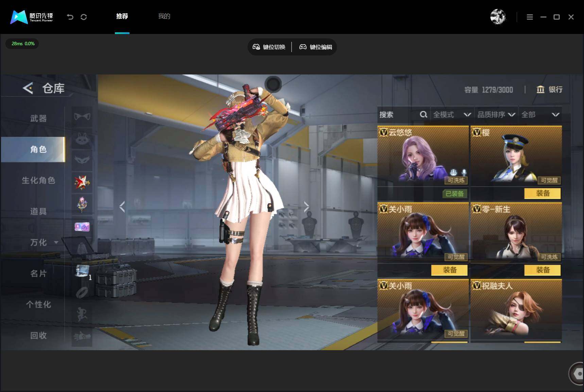Click the search magnifier icon
The width and height of the screenshot is (584, 392).
423,115
